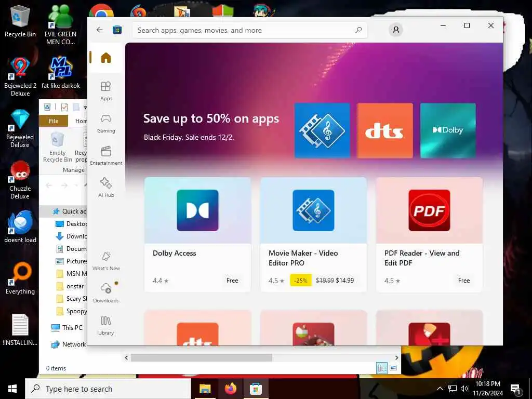Click the Microsoft Store logo icon
This screenshot has height=399, width=532.
pyautogui.click(x=117, y=30)
